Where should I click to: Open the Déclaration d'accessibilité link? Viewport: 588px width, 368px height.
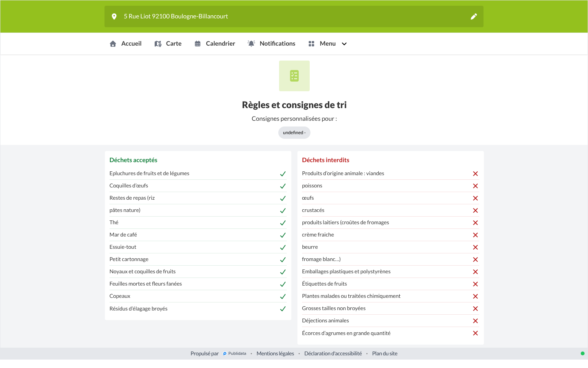click(x=333, y=353)
